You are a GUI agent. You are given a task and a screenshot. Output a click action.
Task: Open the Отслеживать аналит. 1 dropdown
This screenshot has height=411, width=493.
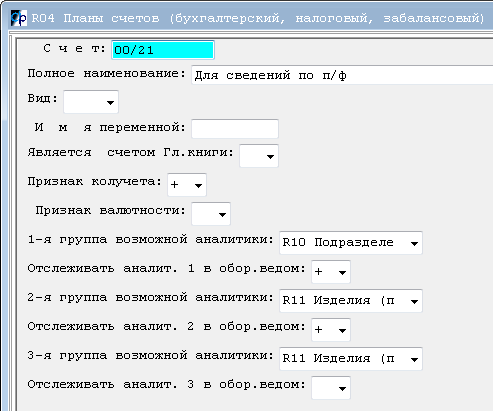coord(331,272)
